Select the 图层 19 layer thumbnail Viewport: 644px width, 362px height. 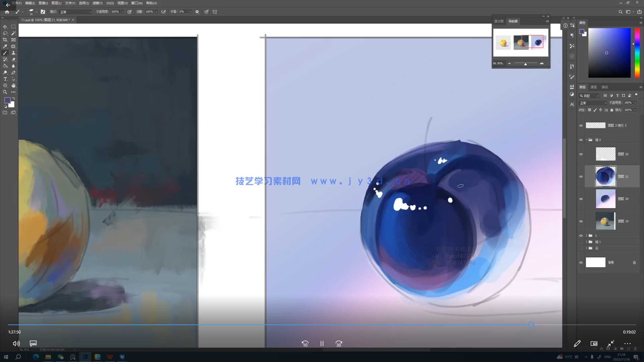pos(605,221)
